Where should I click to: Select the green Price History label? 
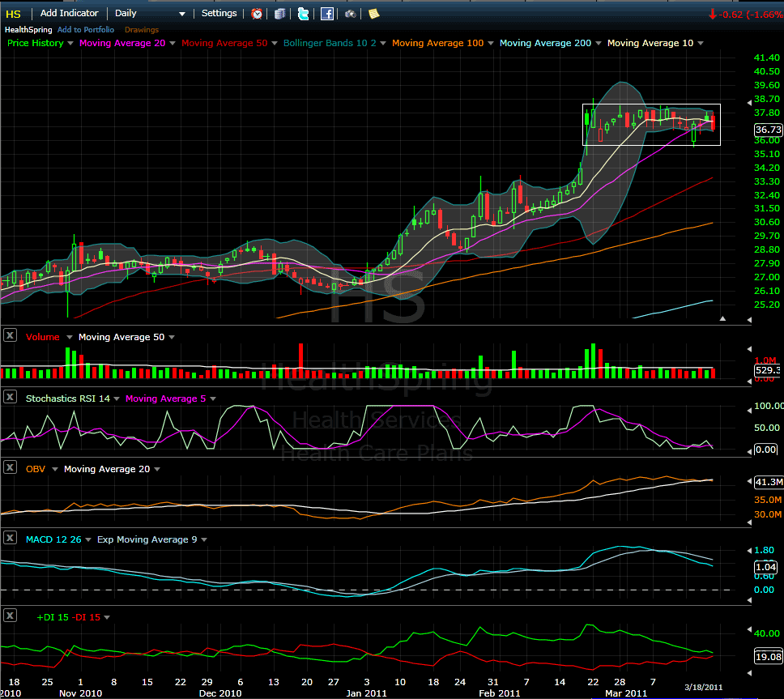[36, 43]
